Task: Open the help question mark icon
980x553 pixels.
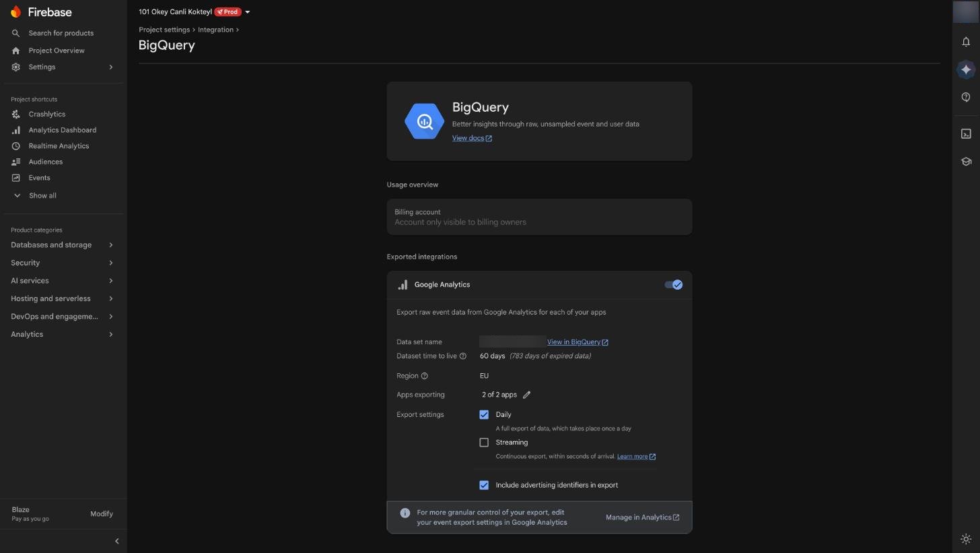Action: click(x=966, y=97)
